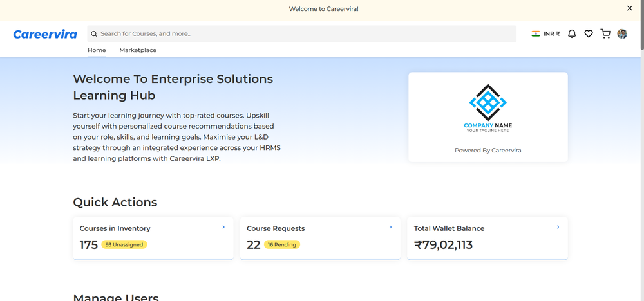Click the Courses in Inventory arrow
This screenshot has height=301, width=644.
(x=223, y=227)
